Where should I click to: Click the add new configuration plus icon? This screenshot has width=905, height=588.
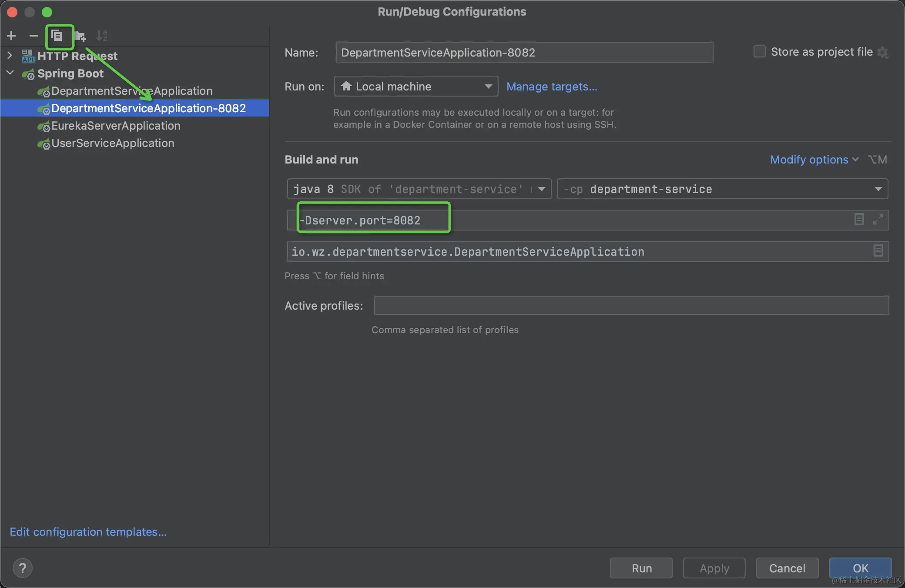(12, 36)
